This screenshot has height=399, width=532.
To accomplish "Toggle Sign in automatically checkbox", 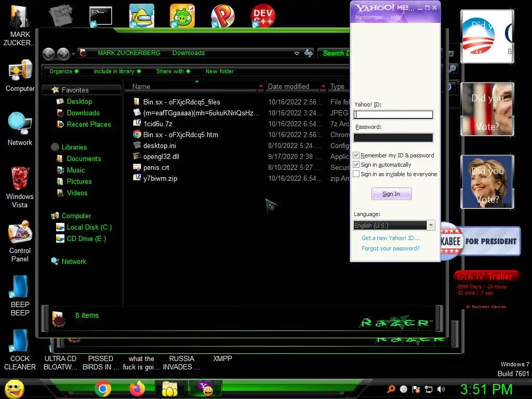I will pyautogui.click(x=356, y=165).
